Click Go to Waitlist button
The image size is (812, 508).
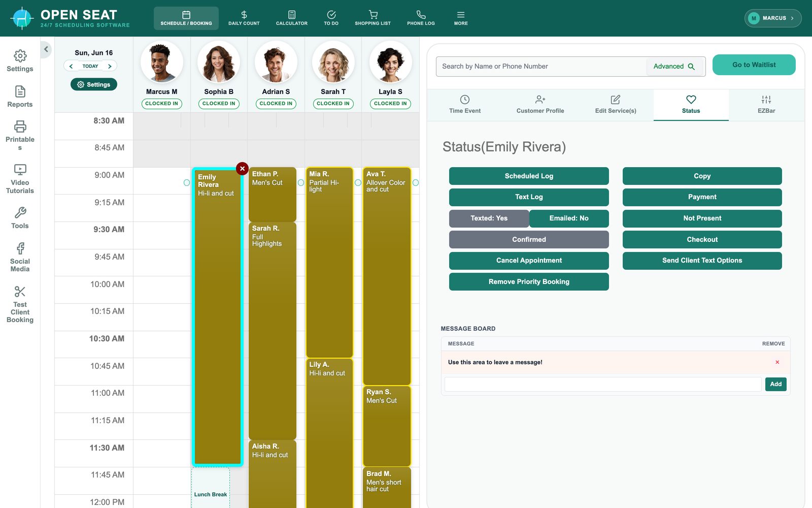(754, 65)
